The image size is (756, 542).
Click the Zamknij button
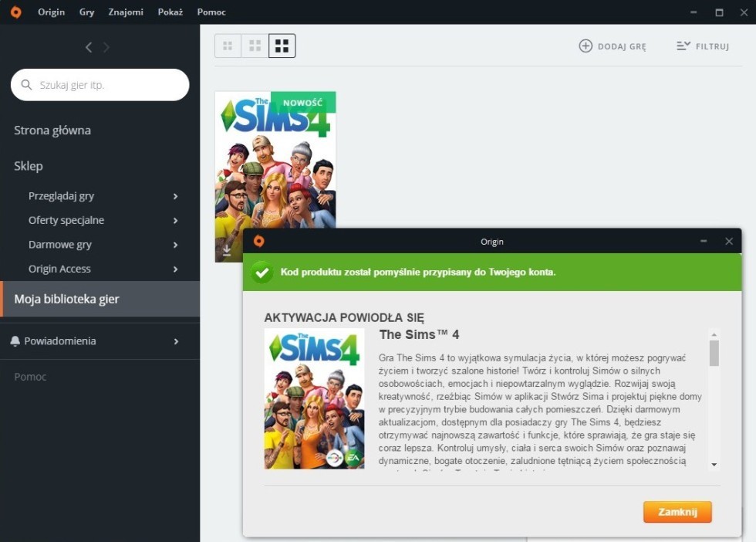click(x=677, y=512)
